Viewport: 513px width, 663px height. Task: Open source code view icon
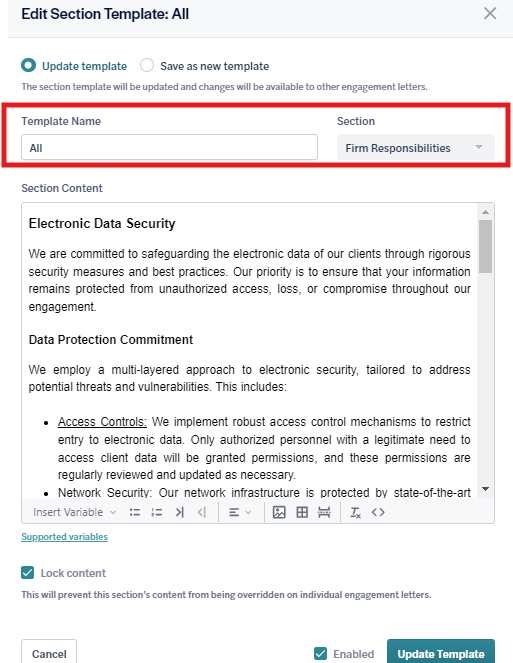click(378, 512)
